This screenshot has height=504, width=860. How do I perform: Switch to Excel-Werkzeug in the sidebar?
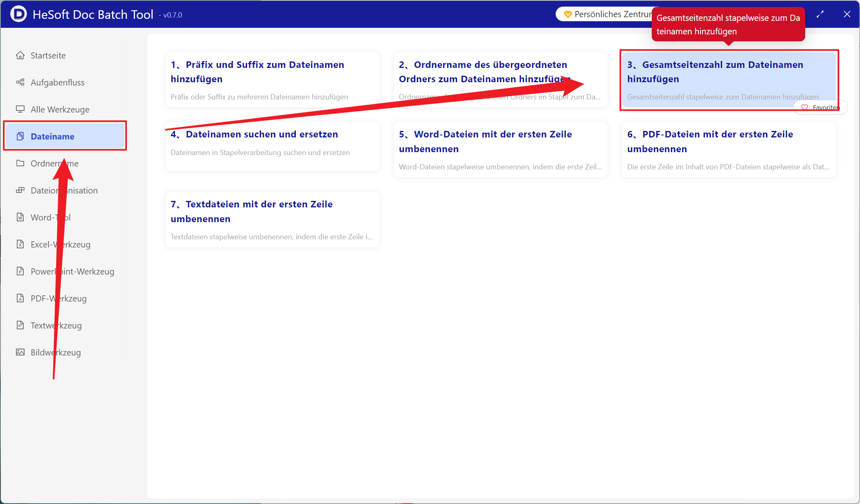pyautogui.click(x=65, y=244)
